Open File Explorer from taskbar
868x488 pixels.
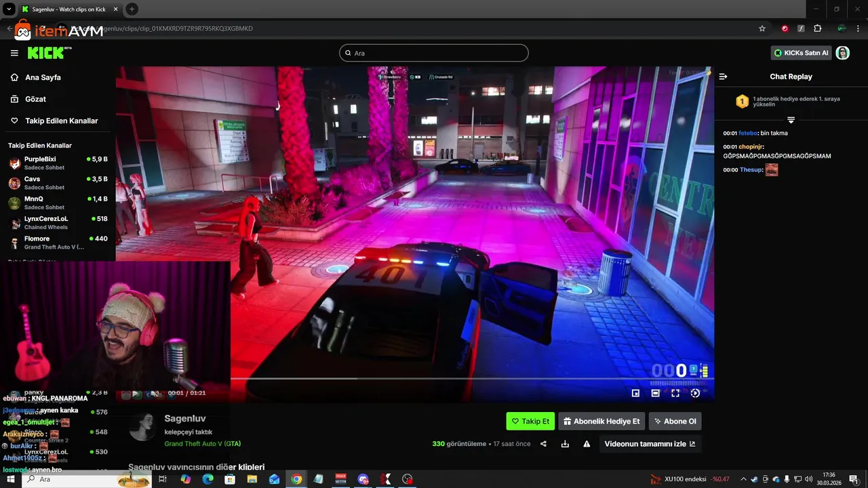click(252, 479)
